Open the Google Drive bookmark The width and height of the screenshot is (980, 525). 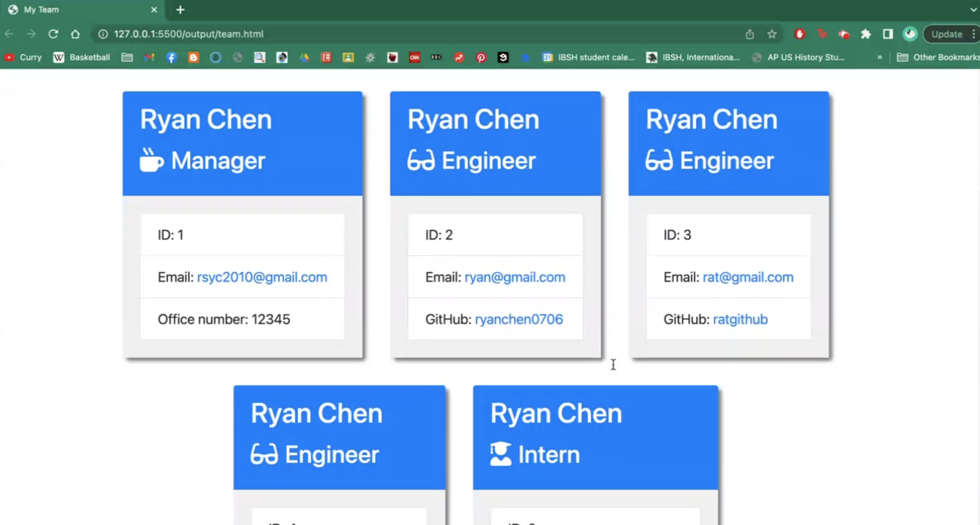tap(304, 57)
